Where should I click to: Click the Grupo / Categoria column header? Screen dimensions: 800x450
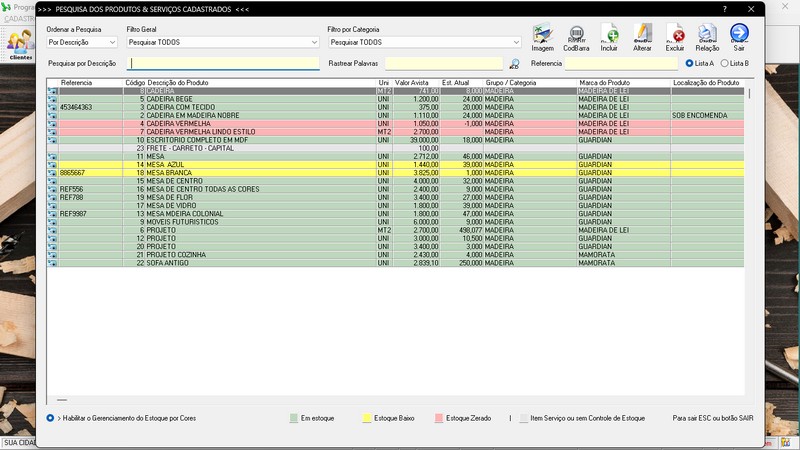pos(511,83)
